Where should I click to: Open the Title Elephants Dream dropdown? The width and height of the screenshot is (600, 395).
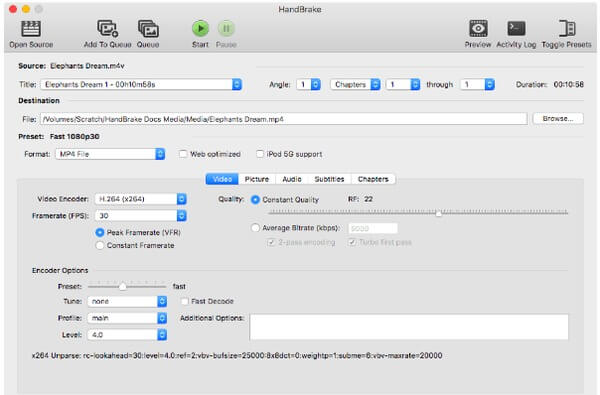[141, 85]
